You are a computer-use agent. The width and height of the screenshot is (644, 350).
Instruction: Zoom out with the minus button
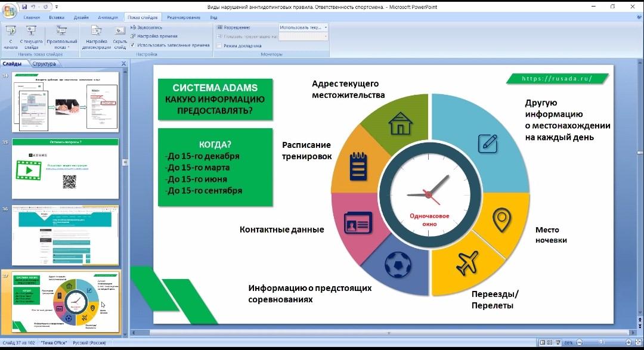579,343
